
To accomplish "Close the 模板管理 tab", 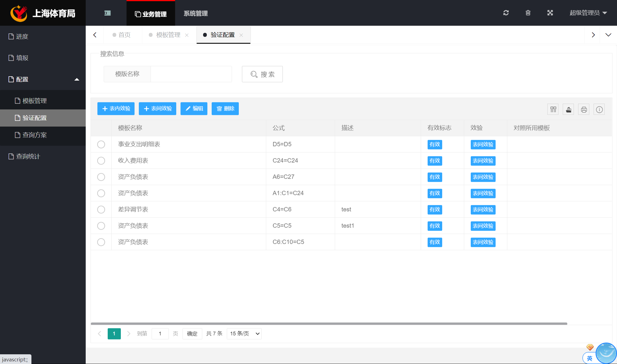I will (187, 35).
